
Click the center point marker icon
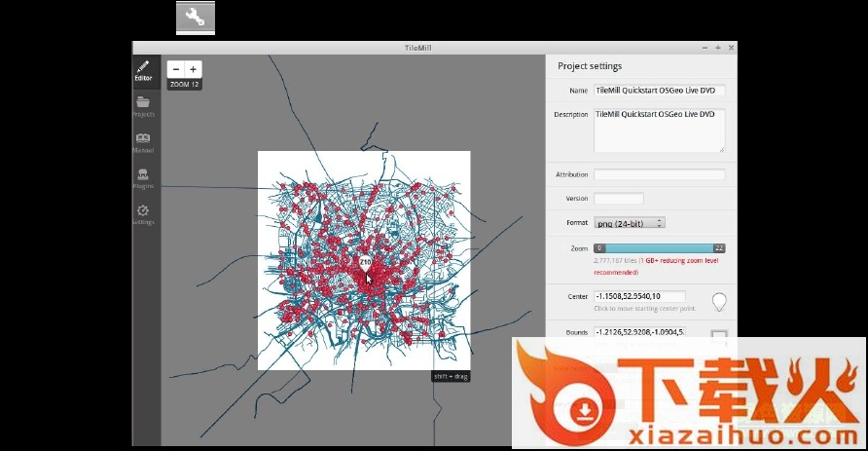tap(718, 302)
